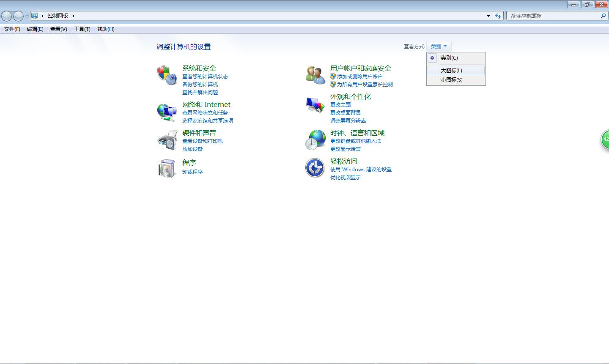
Task: Open 选择家庭组和共享选项 link
Action: tap(208, 121)
